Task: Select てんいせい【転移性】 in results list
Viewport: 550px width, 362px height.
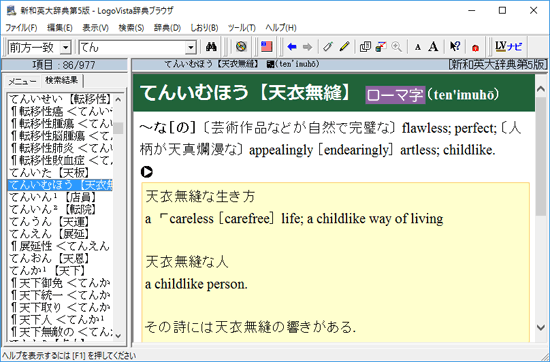Action: click(x=60, y=99)
